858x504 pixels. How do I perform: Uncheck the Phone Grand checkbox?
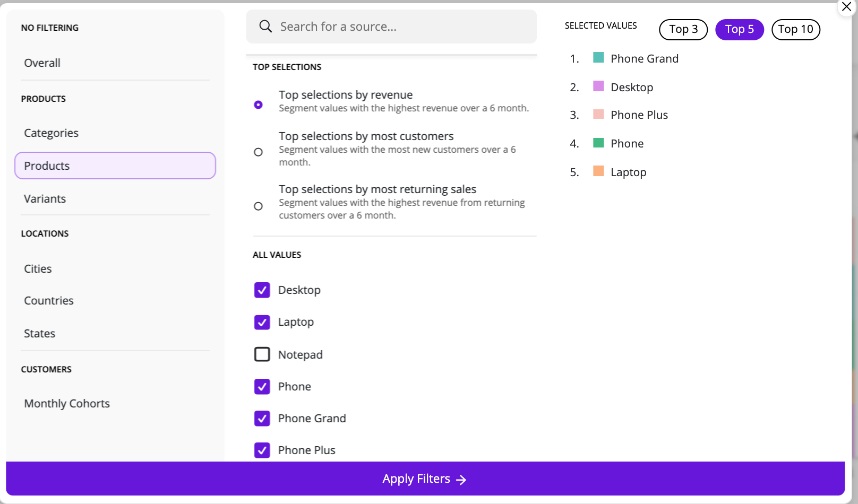click(x=262, y=419)
